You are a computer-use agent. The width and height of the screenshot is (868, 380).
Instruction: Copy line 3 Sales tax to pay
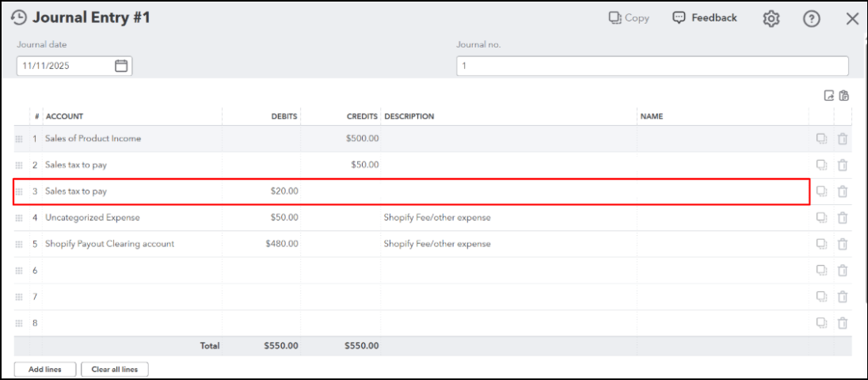point(821,192)
